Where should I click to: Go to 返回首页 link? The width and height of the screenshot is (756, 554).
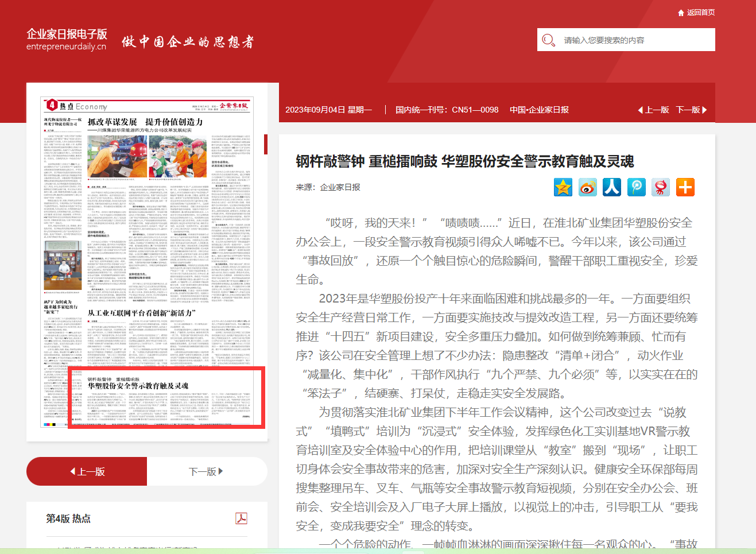(700, 13)
